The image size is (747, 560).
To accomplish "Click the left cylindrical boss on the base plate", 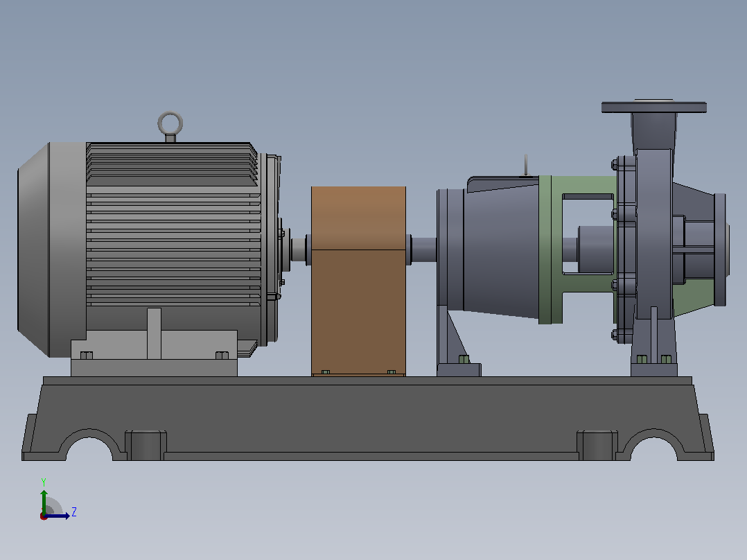I will pos(146,445).
